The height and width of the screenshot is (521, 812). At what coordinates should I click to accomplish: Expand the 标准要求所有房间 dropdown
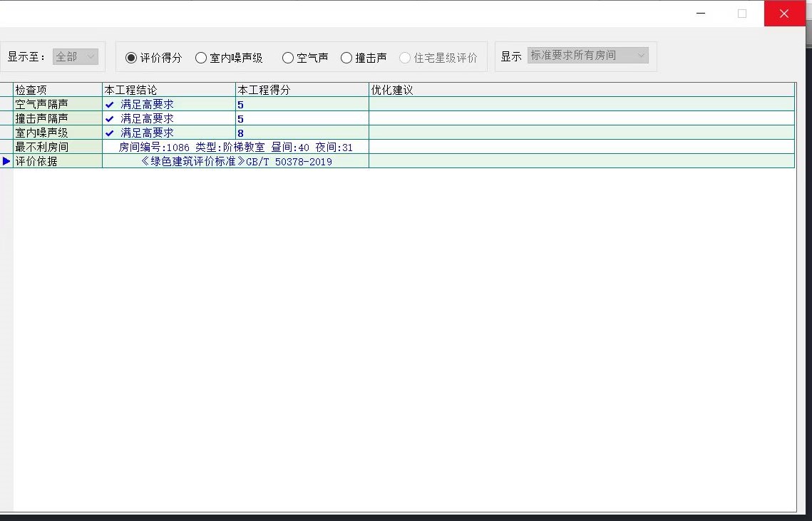click(588, 56)
